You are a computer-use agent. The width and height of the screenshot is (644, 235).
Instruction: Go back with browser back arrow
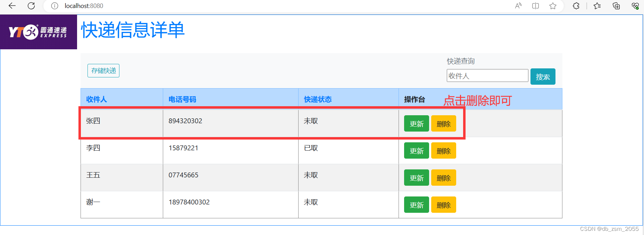(x=12, y=6)
